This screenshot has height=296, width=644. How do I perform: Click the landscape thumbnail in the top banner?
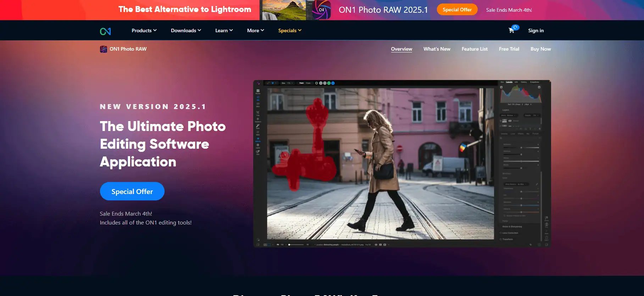284,10
